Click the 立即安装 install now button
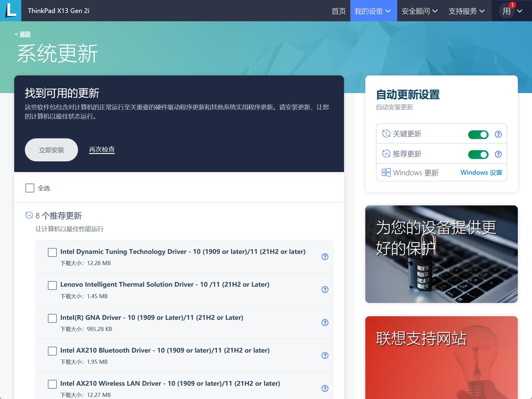 pos(51,150)
